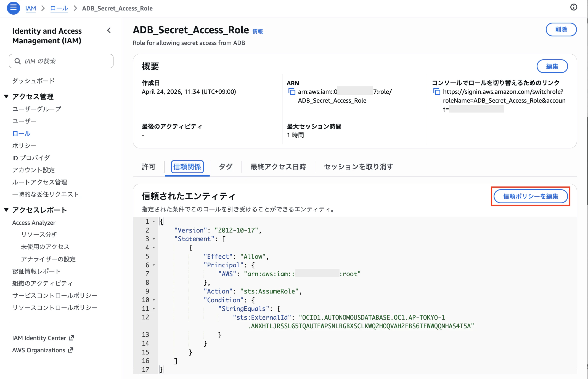The width and height of the screenshot is (588, 379).
Task: Open the info panel via top-right info icon
Action: 574,7
